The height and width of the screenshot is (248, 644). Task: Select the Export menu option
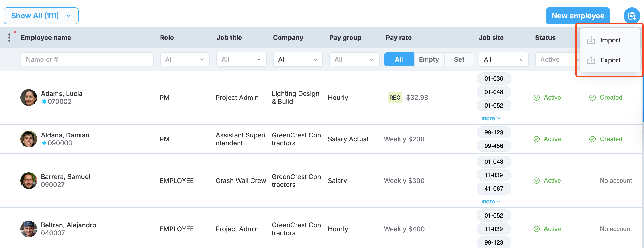click(x=610, y=60)
